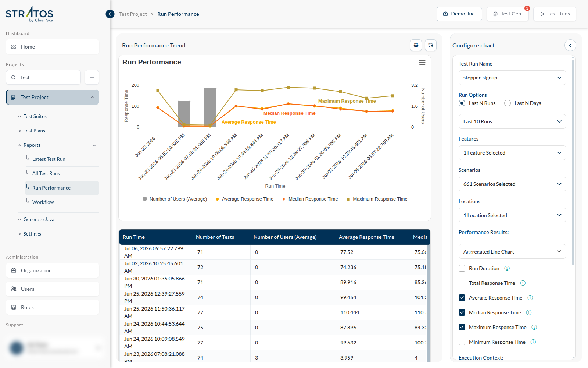
Task: Uncheck the Average Response Time checkbox
Action: 462,298
